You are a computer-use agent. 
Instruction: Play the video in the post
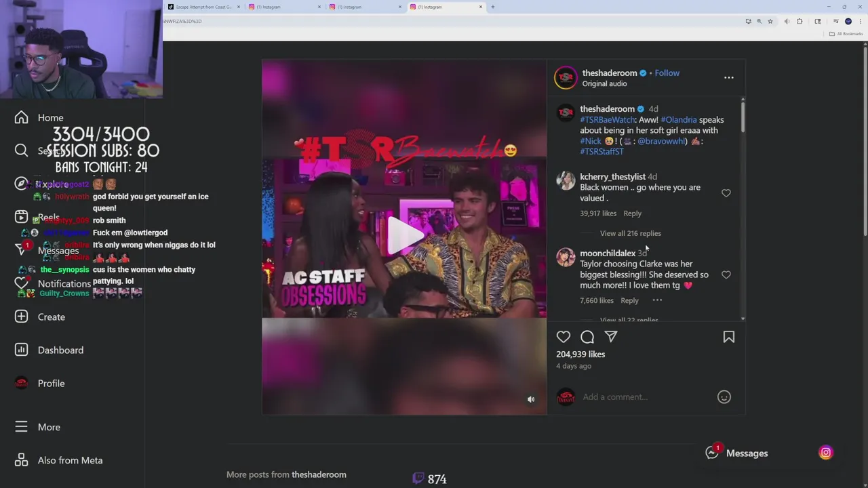tap(405, 235)
